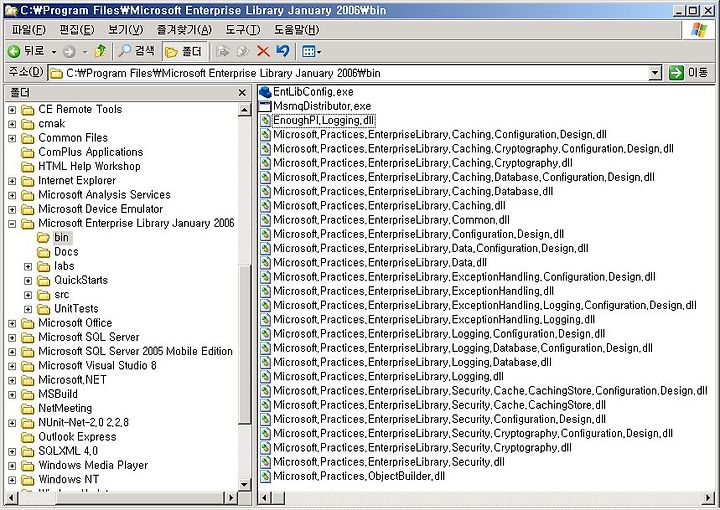Click the Microsoft Office folder icon
The image size is (720, 510).
coord(28,324)
